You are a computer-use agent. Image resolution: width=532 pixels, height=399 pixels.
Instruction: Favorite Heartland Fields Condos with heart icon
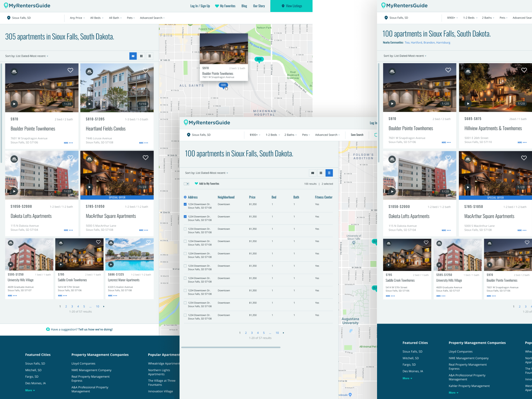[x=146, y=70]
